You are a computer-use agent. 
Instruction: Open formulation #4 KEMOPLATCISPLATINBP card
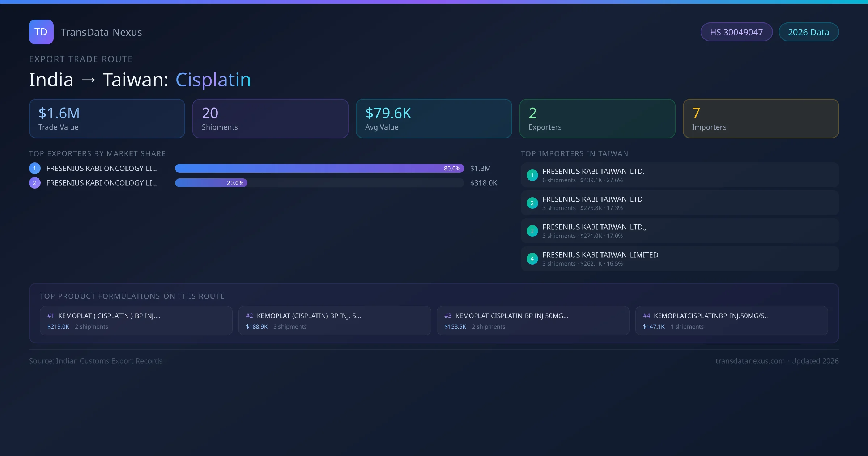click(731, 321)
